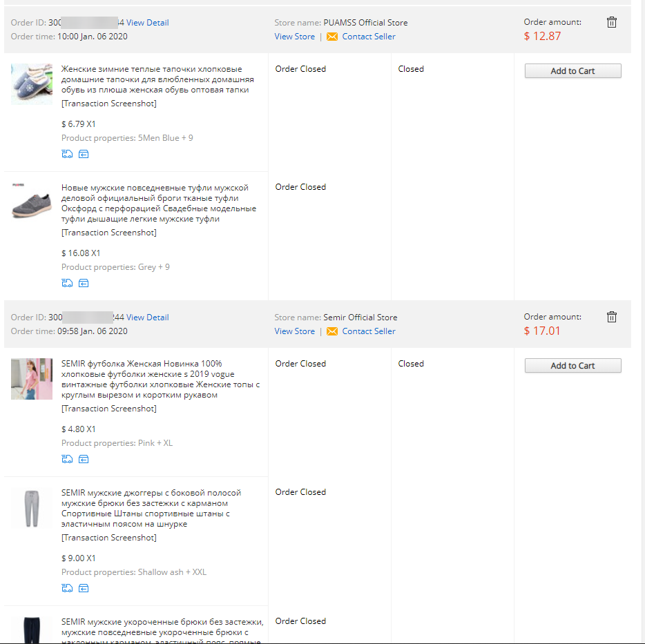This screenshot has width=645, height=644.
Task: Add PUAMSS order items to cart
Action: click(x=572, y=70)
